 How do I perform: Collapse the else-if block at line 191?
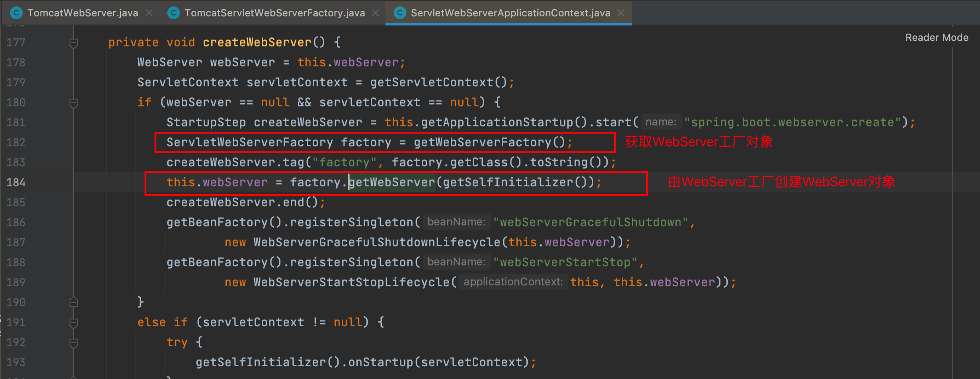click(x=73, y=323)
